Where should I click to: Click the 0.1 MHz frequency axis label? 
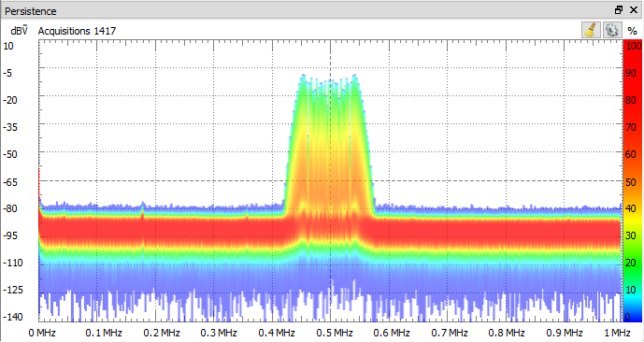pyautogui.click(x=104, y=332)
